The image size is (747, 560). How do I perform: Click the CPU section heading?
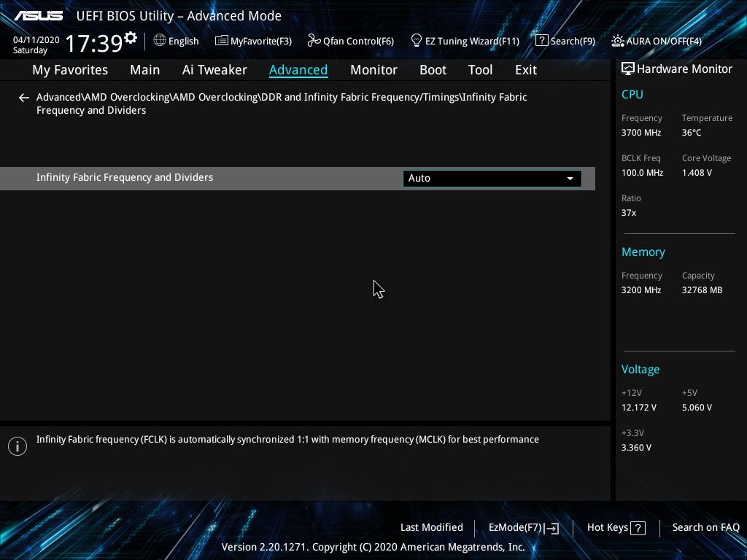point(632,94)
